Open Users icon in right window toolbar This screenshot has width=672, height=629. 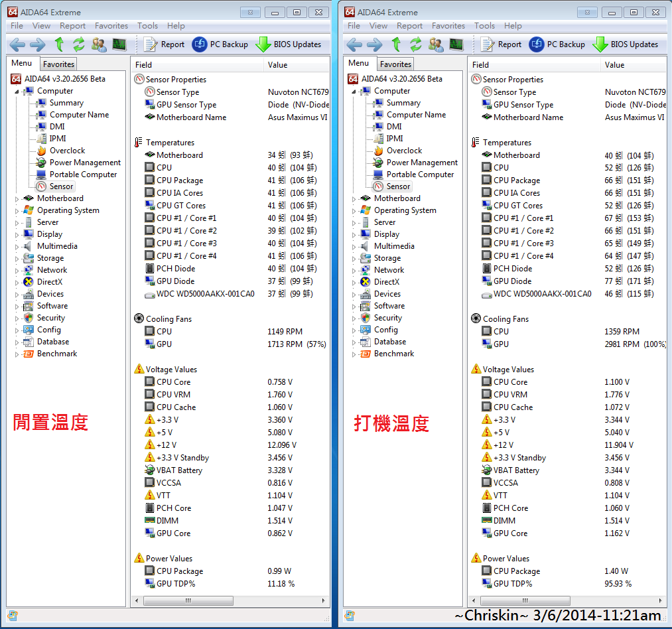point(436,44)
